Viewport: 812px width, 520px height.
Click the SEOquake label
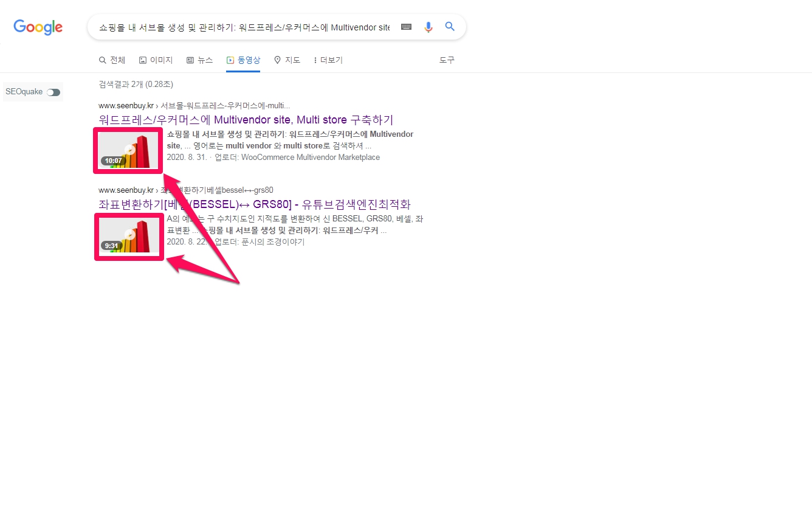pyautogui.click(x=24, y=92)
